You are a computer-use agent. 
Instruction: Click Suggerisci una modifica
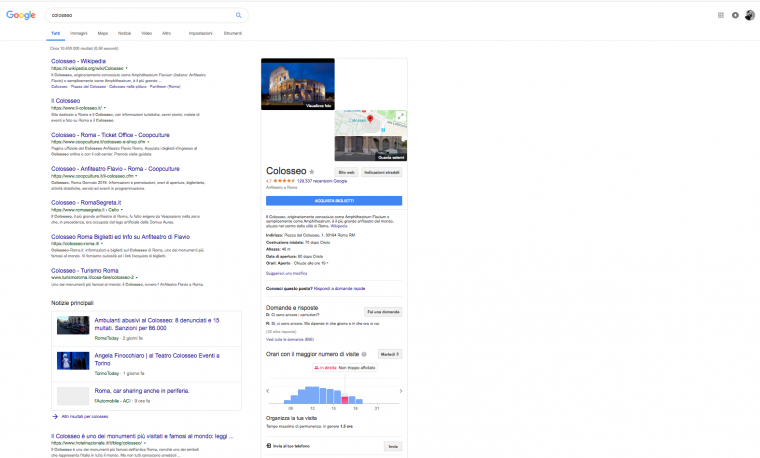286,273
